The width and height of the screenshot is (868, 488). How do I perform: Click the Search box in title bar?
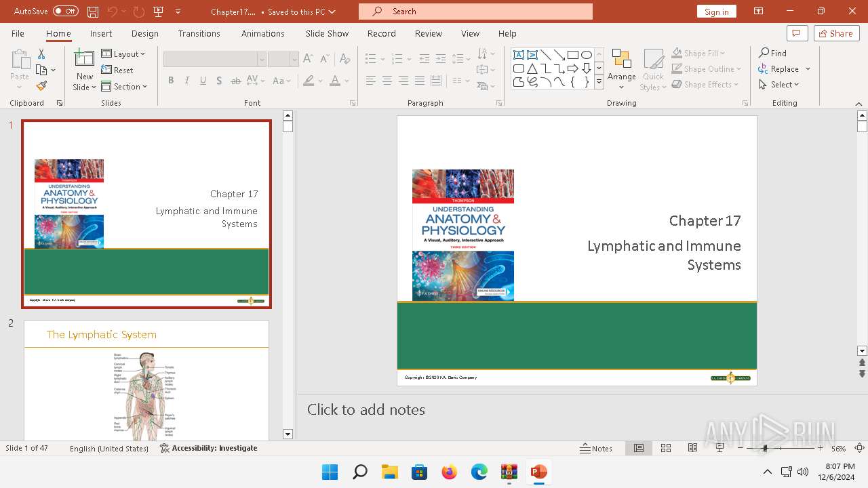tap(475, 12)
